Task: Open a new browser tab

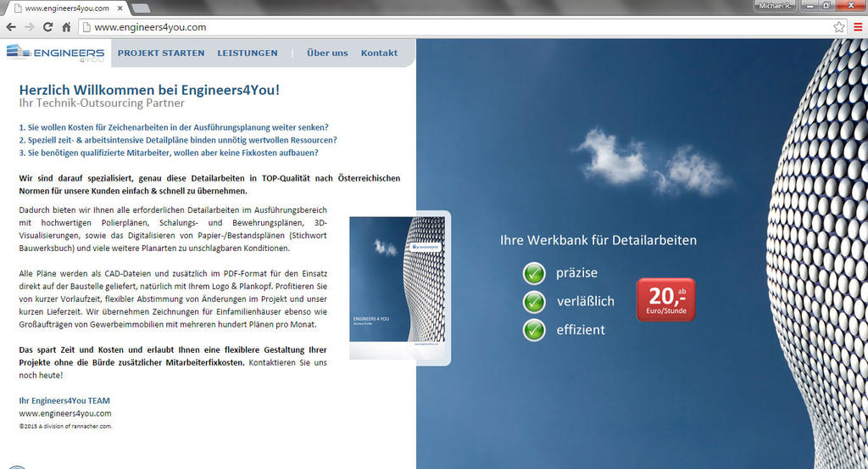Action: (x=142, y=8)
